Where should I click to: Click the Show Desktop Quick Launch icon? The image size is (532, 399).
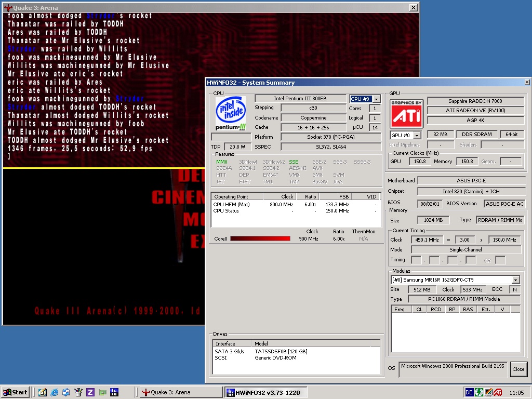coord(43,392)
